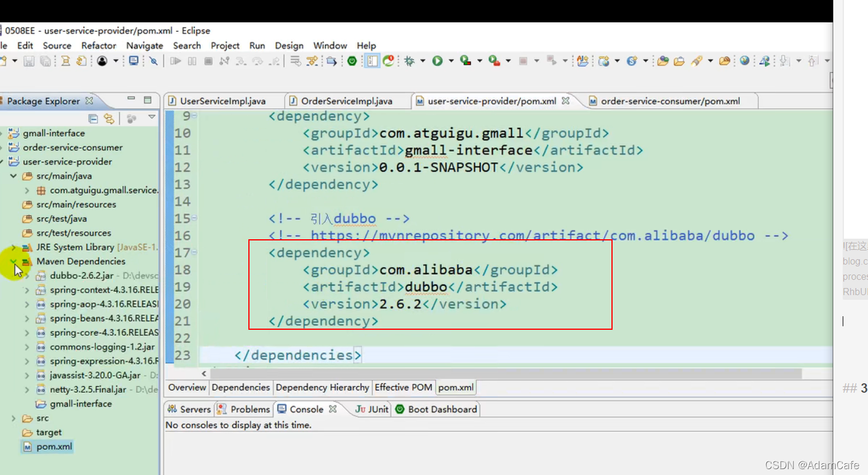Click the Coverage run toolbar icon

(465, 61)
